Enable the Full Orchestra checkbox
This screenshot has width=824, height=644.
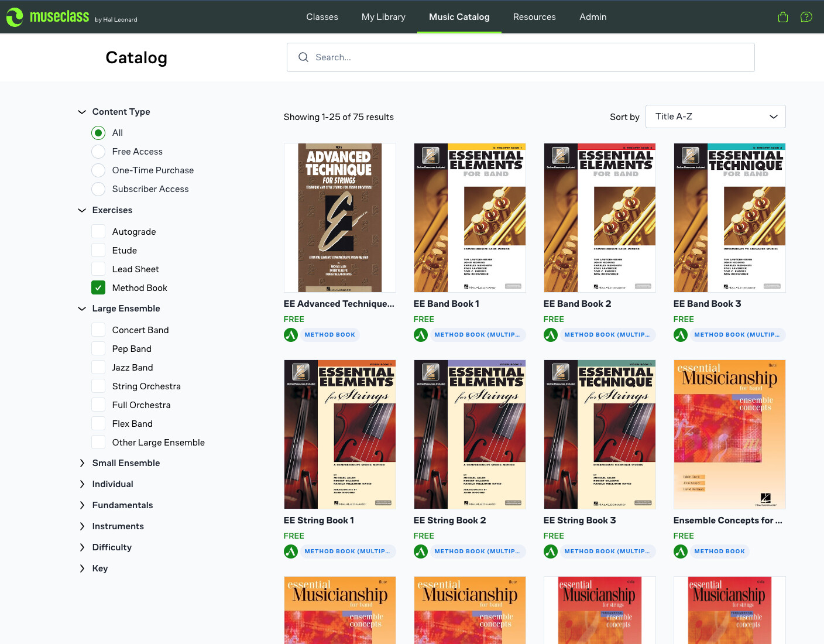pos(98,405)
